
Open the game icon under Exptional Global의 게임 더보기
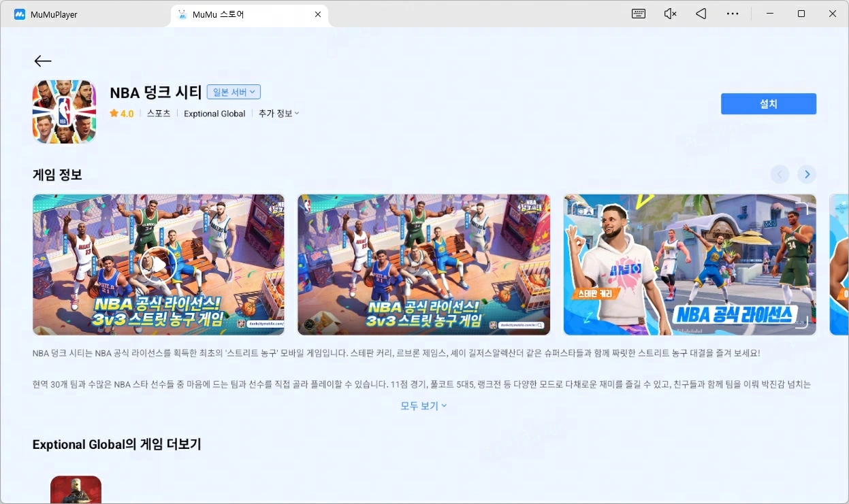click(x=76, y=489)
